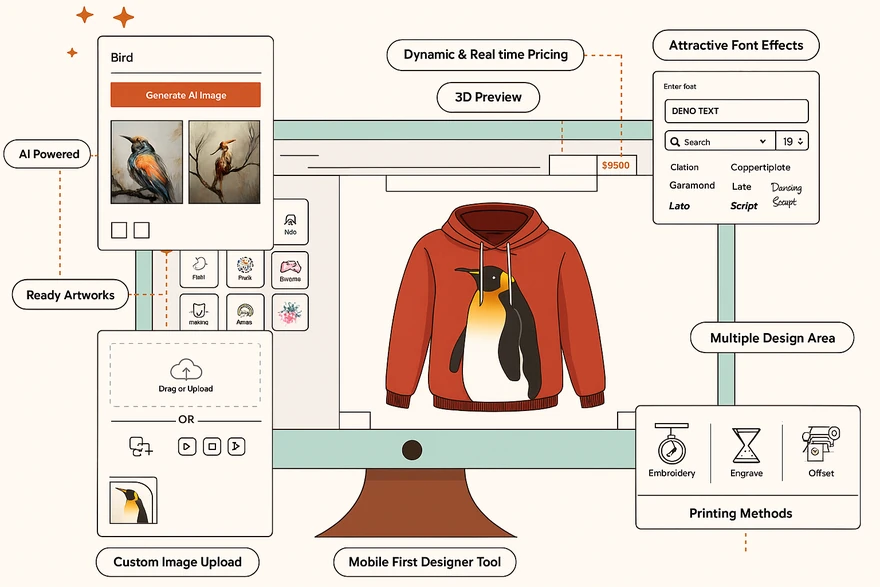Screen dimensions: 880x587
Task: Open the font size 19 stepper
Action: (793, 141)
